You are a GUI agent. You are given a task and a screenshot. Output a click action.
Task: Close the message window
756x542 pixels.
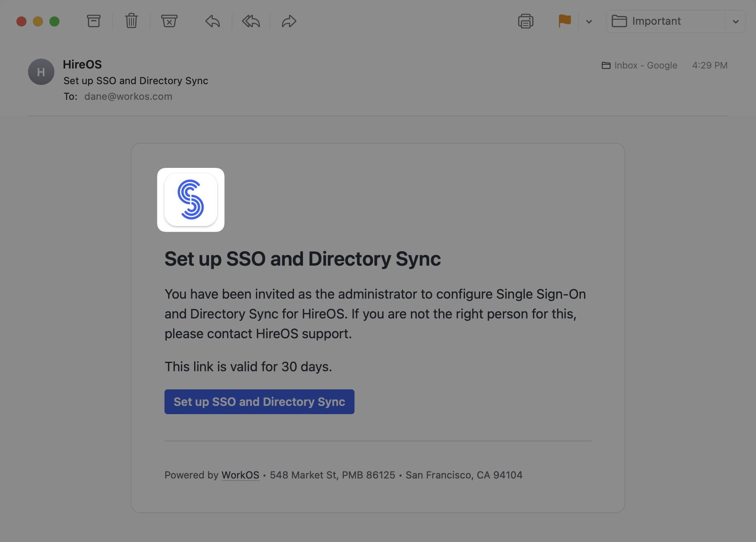[21, 21]
